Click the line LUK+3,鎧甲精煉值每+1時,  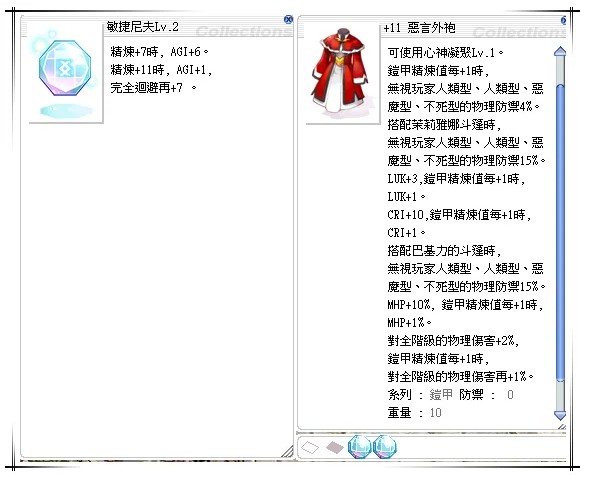(456, 179)
